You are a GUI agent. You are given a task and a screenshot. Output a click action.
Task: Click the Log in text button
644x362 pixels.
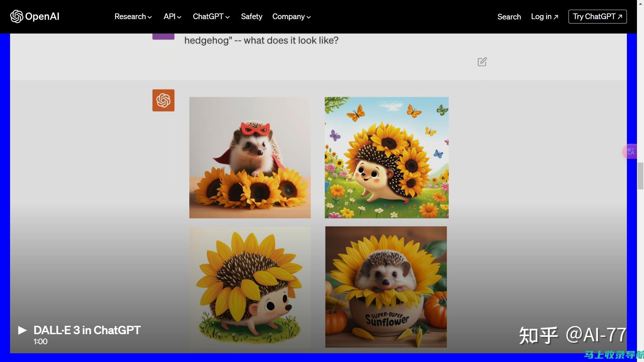click(544, 16)
